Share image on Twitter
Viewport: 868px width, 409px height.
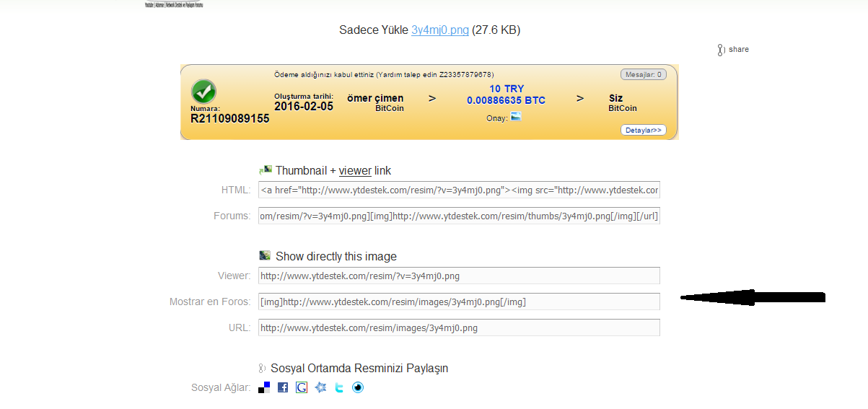[339, 387]
